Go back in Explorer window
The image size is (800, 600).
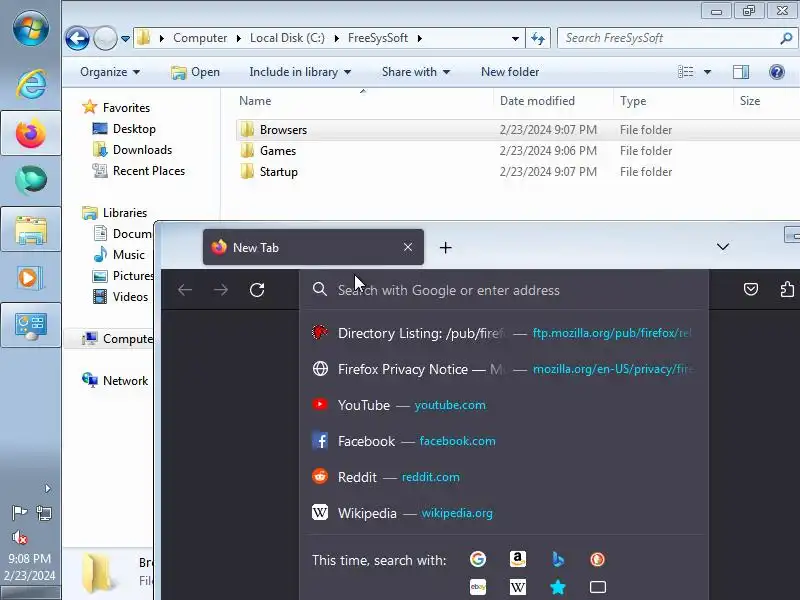pos(78,38)
